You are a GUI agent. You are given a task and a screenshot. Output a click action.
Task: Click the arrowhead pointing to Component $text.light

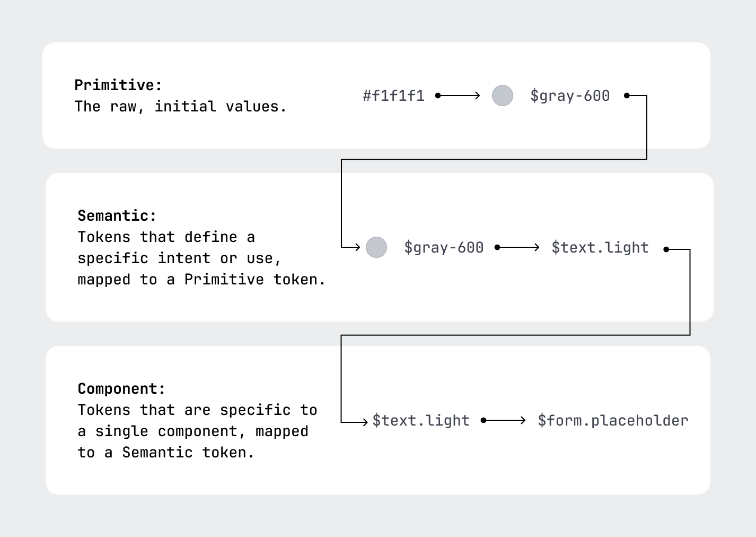(364, 422)
